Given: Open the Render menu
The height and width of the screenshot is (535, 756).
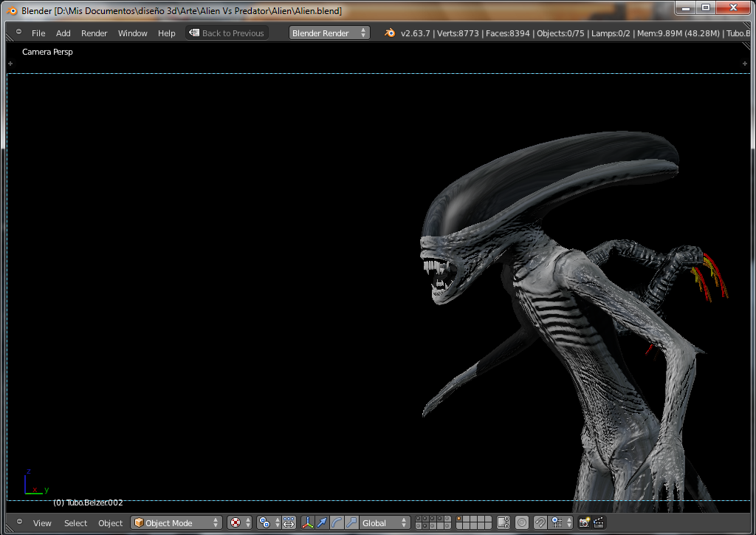Looking at the screenshot, I should click(x=94, y=33).
